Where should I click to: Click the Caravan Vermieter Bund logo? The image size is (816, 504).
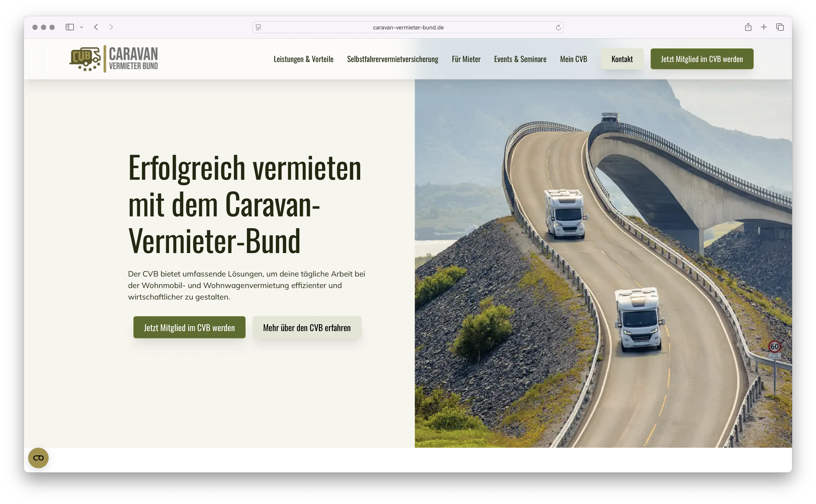pos(114,59)
